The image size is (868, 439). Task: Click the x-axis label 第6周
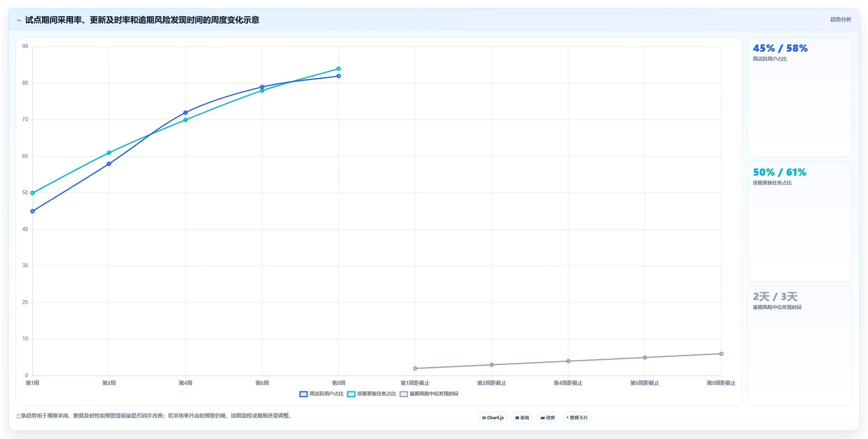coord(262,383)
